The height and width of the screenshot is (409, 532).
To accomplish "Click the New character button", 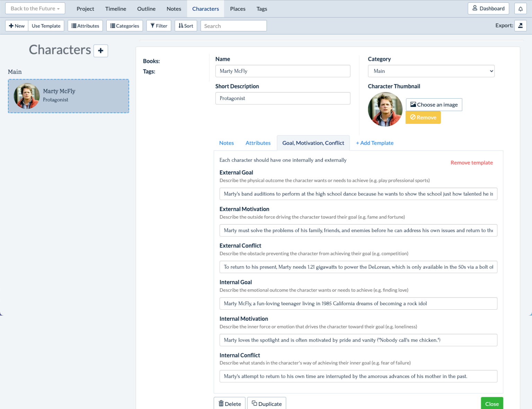I will click(17, 26).
